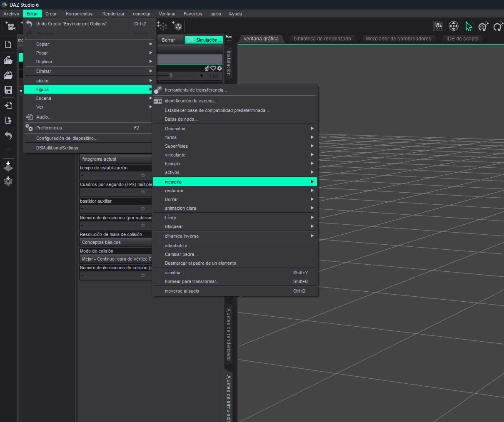Click Número de iteraciones de colisión slider
Image resolution: width=504 pixels, height=422 pixels.
115,275
